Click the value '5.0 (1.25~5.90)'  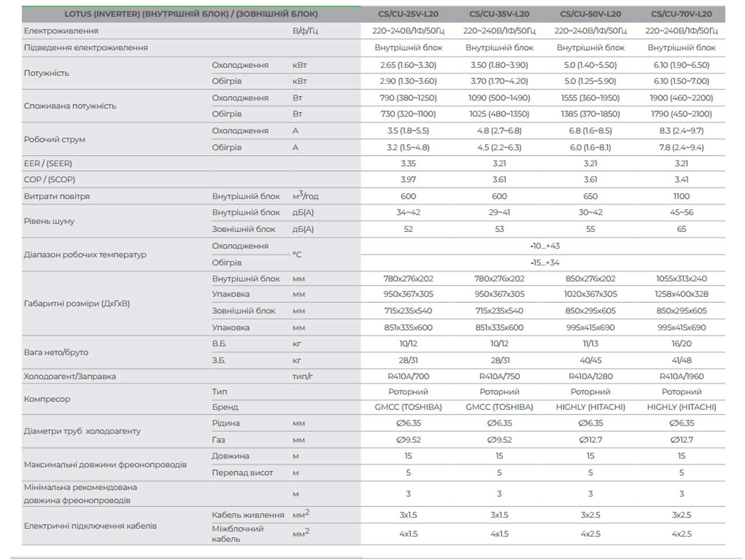pyautogui.click(x=590, y=81)
